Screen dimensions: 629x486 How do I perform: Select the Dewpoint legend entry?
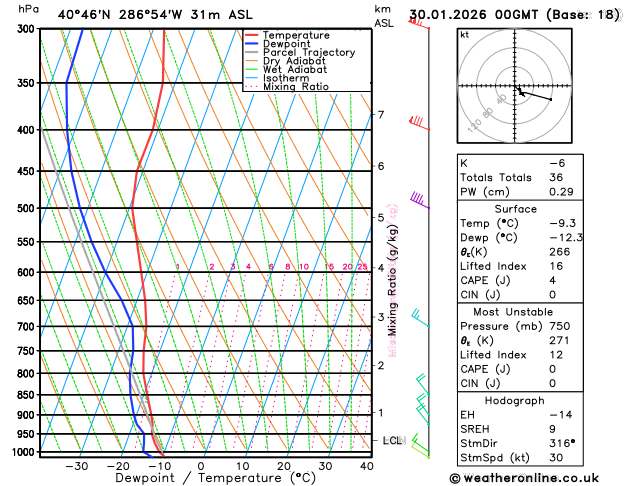278,43
